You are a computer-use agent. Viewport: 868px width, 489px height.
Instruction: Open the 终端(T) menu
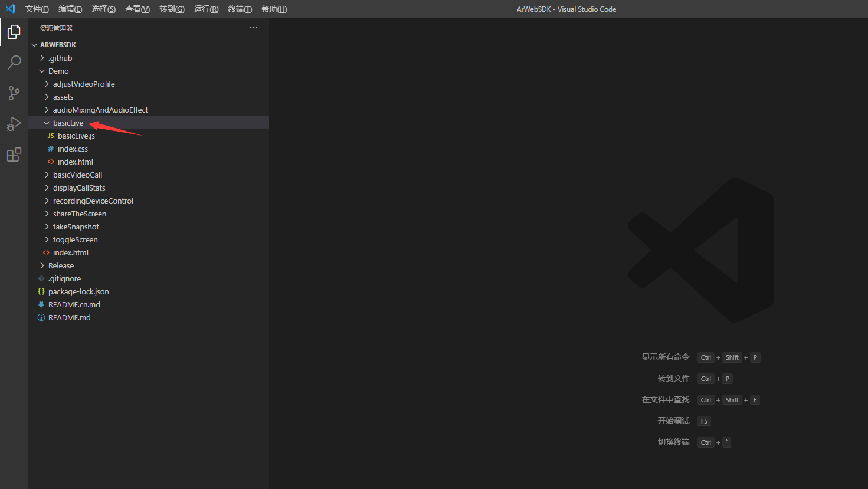tap(240, 9)
